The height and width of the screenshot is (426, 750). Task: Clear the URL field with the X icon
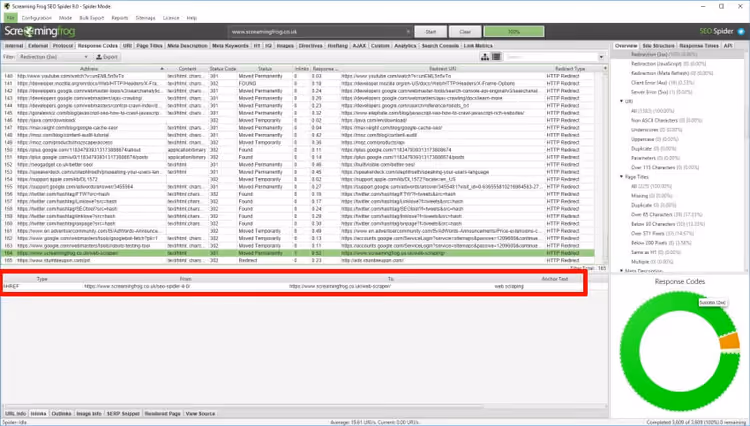coord(408,32)
